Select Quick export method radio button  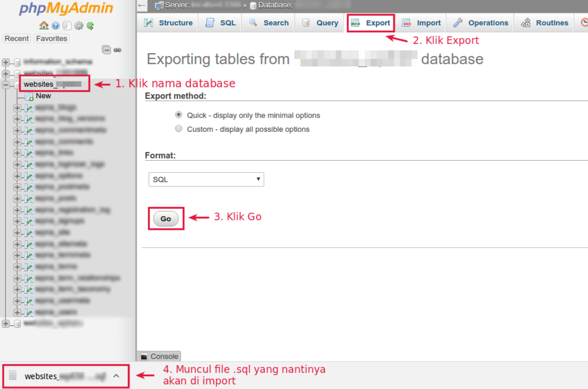179,115
